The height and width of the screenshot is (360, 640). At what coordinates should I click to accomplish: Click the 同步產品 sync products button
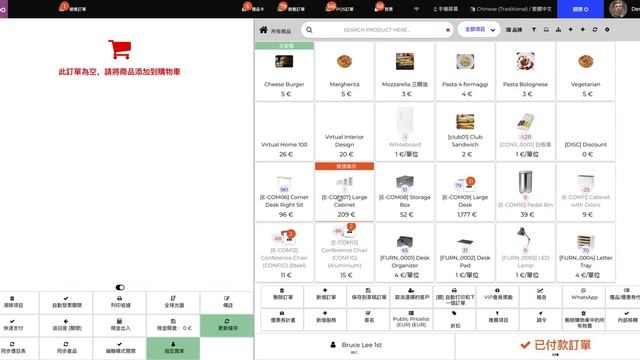(67, 348)
